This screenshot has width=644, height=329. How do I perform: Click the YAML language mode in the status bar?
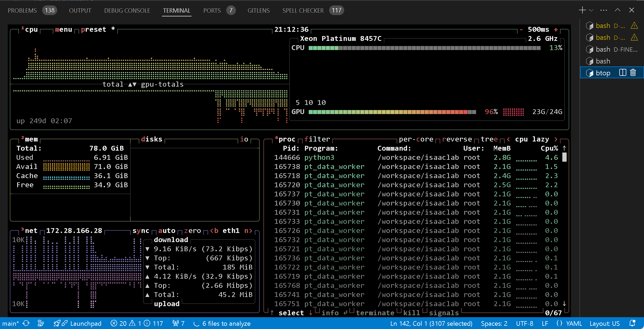tap(574, 323)
